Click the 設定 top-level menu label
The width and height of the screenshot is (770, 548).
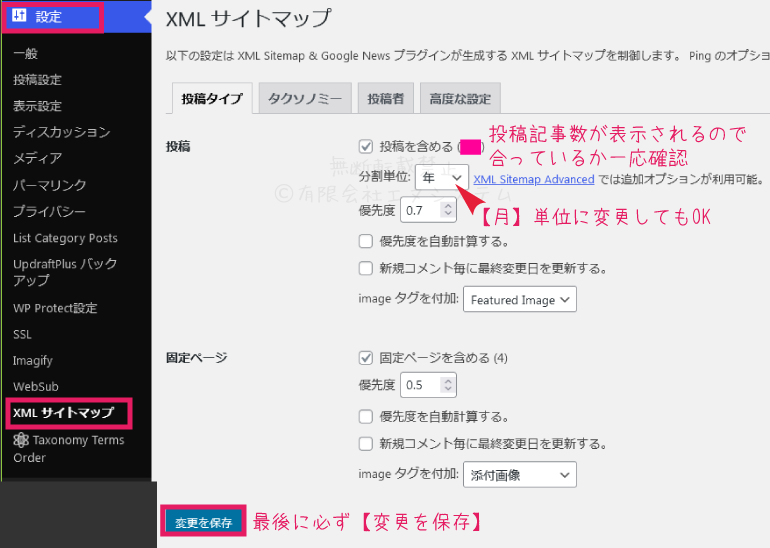click(49, 16)
